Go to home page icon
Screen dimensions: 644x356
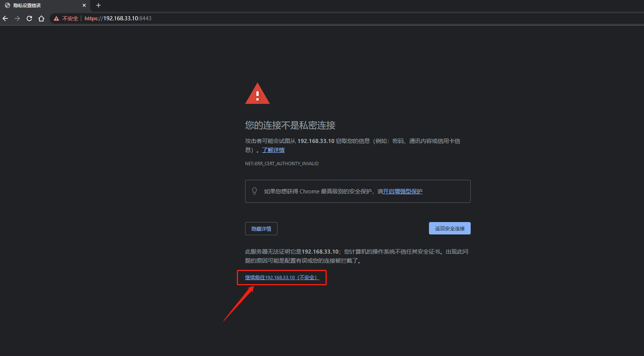pos(41,18)
